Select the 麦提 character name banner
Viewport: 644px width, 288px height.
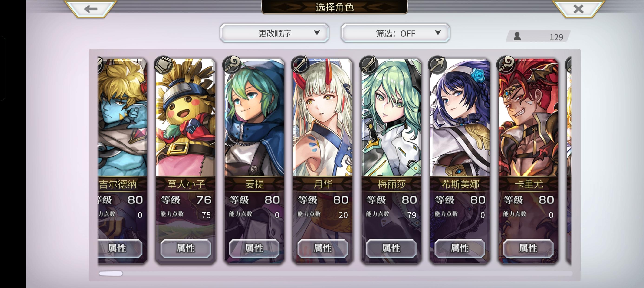click(254, 184)
